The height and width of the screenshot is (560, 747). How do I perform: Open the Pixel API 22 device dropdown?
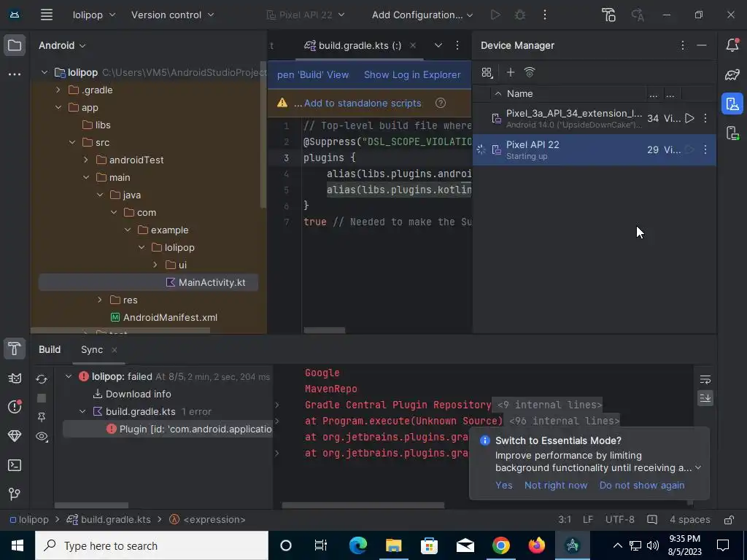[x=306, y=15]
